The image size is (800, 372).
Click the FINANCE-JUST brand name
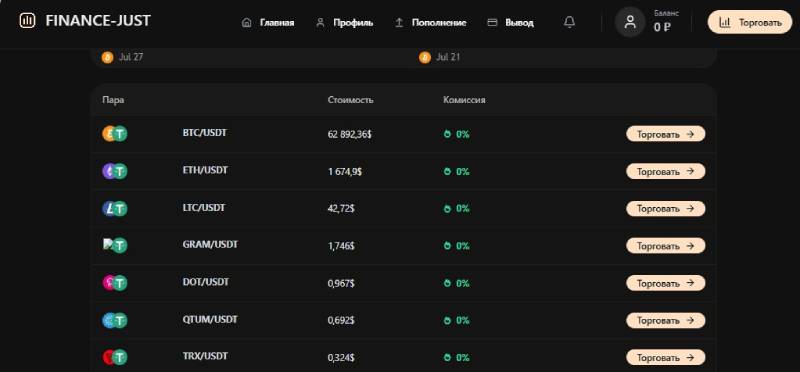tap(98, 21)
